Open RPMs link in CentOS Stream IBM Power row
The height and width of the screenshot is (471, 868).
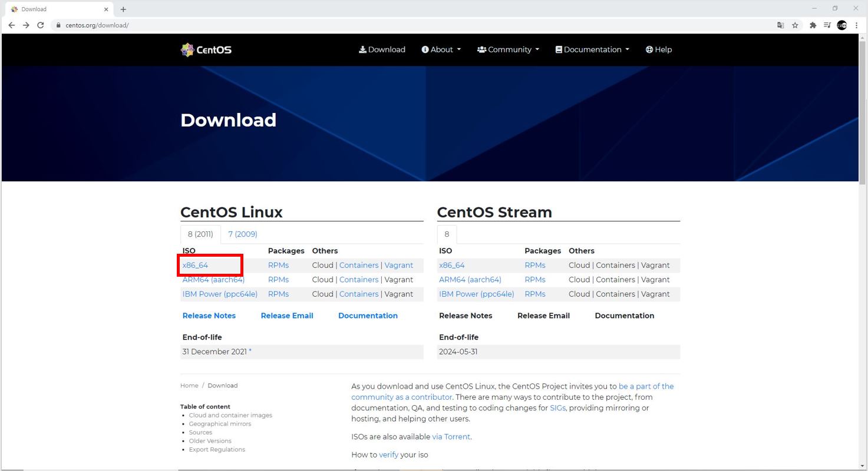pyautogui.click(x=535, y=294)
